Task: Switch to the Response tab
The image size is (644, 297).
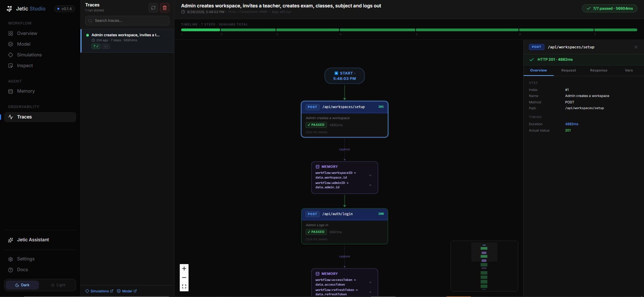Action: [599, 70]
